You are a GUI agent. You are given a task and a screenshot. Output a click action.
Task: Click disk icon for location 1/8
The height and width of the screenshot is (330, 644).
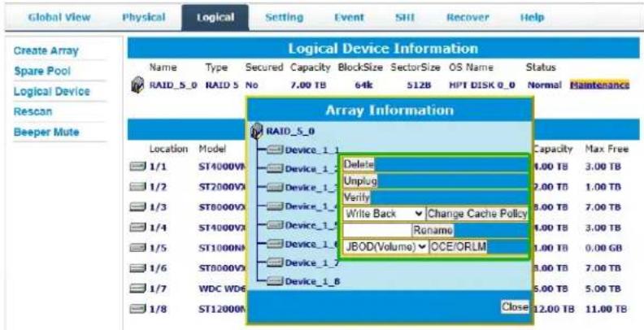coord(138,309)
